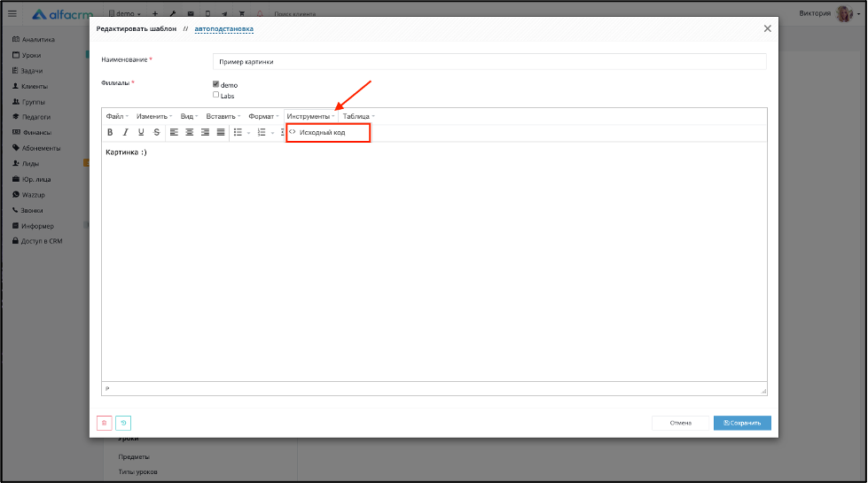The image size is (868, 483).
Task: Click the paper plane icon in top bar
Action: [224, 14]
